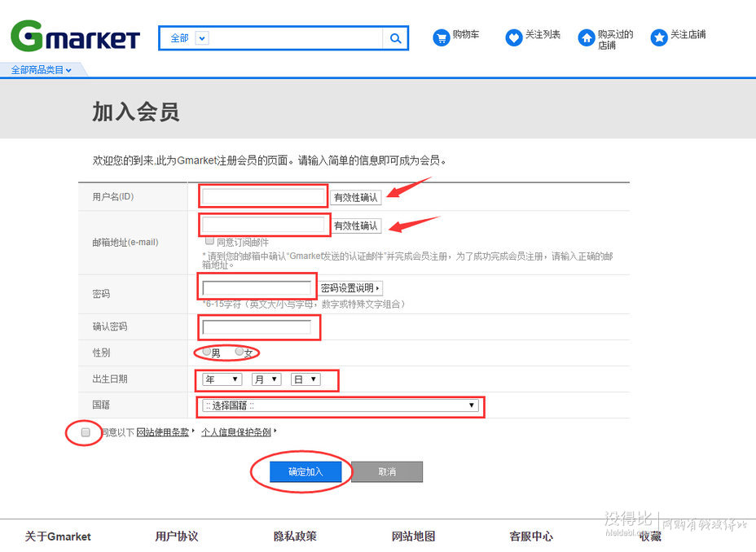Tick the 同意订阅邮件 checkbox
Image resolution: width=756 pixels, height=552 pixels.
click(209, 241)
